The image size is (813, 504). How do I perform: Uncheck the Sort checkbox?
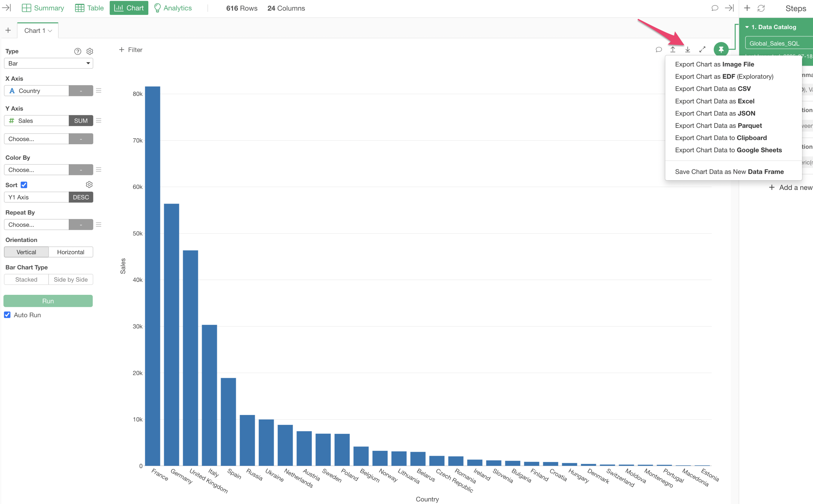[24, 185]
